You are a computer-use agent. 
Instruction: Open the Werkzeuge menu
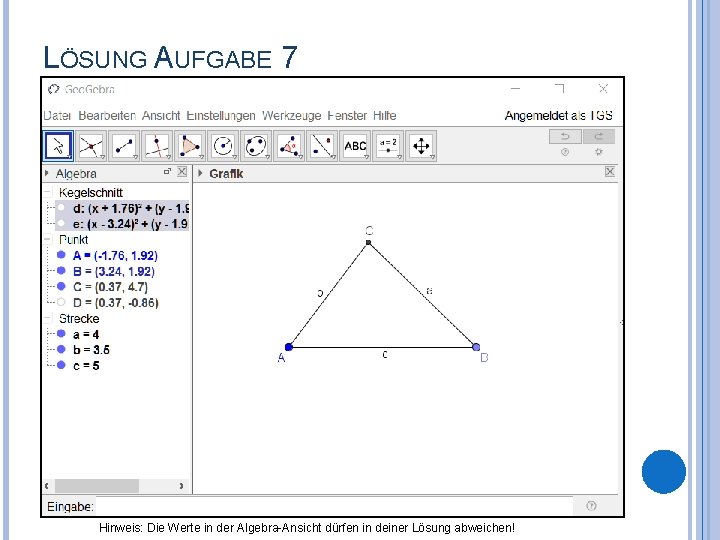click(292, 116)
